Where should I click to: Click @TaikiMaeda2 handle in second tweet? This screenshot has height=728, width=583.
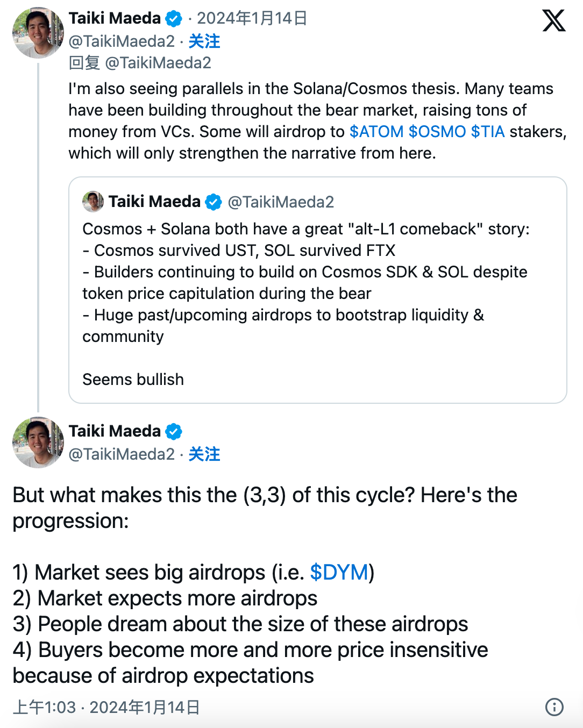click(x=122, y=454)
